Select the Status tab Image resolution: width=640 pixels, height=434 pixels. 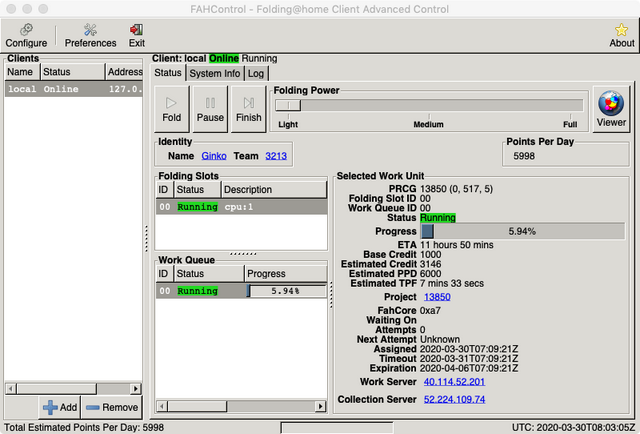coord(168,73)
